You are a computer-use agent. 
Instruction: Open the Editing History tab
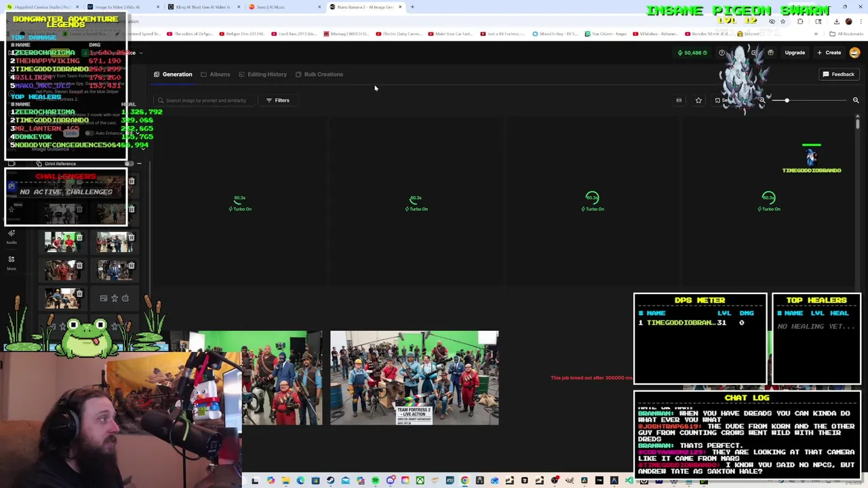click(x=263, y=75)
